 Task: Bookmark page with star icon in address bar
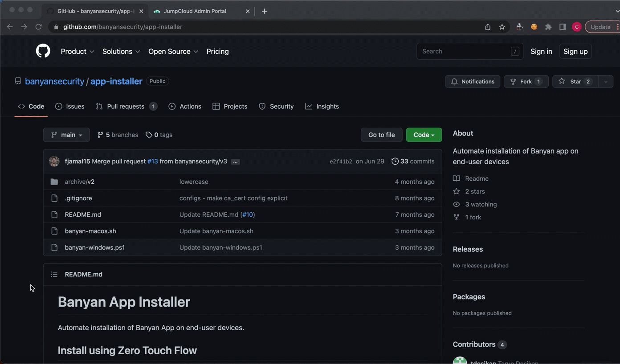click(502, 27)
